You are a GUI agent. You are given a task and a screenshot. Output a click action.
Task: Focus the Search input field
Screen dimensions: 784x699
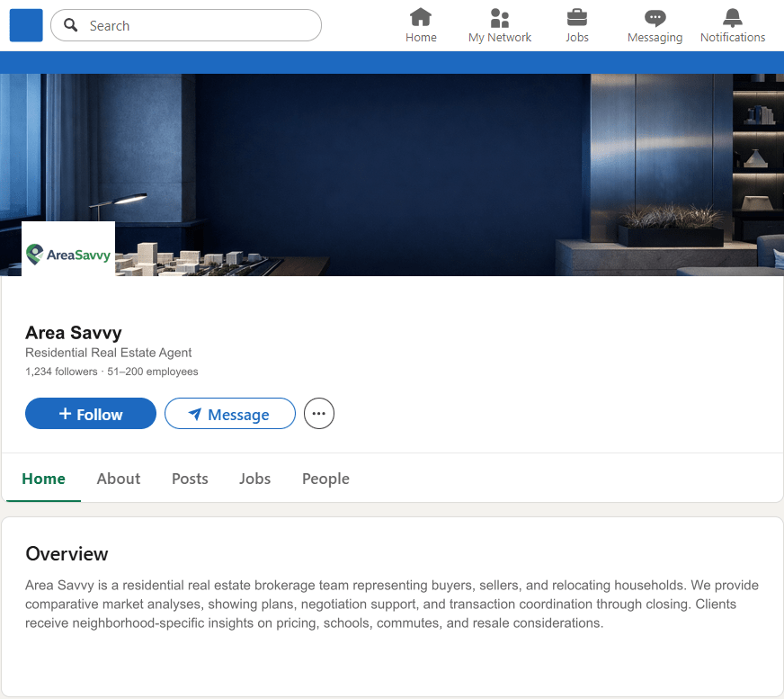(186, 25)
